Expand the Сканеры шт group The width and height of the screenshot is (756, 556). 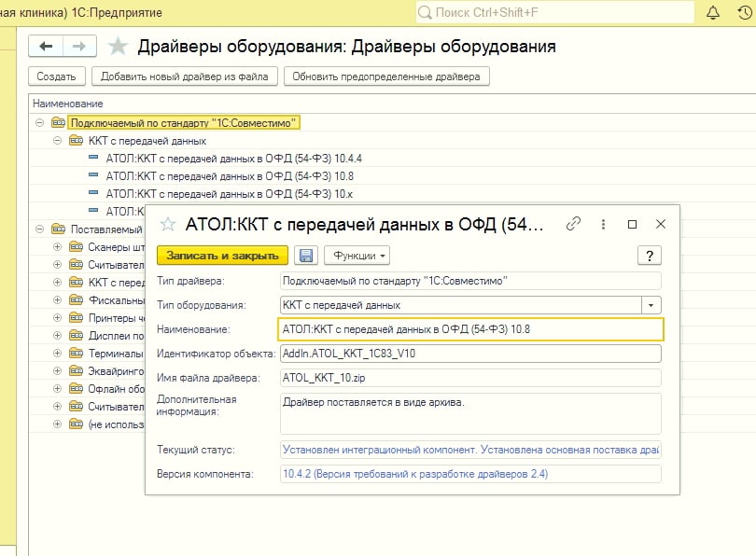[x=57, y=247]
